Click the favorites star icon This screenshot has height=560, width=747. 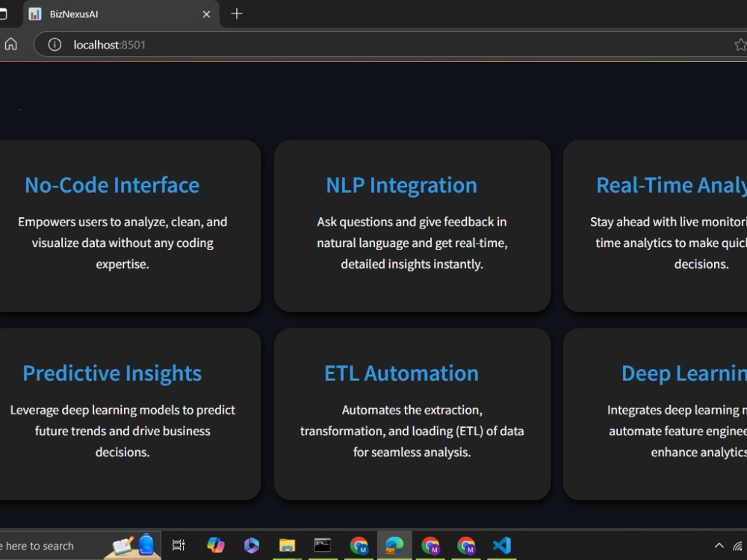click(740, 45)
